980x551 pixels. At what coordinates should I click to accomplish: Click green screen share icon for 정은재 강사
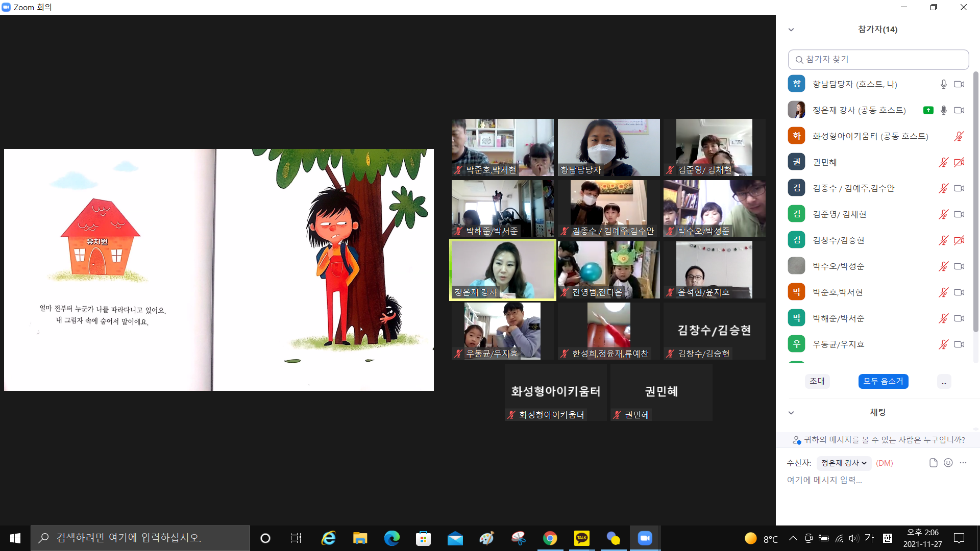[x=928, y=110]
